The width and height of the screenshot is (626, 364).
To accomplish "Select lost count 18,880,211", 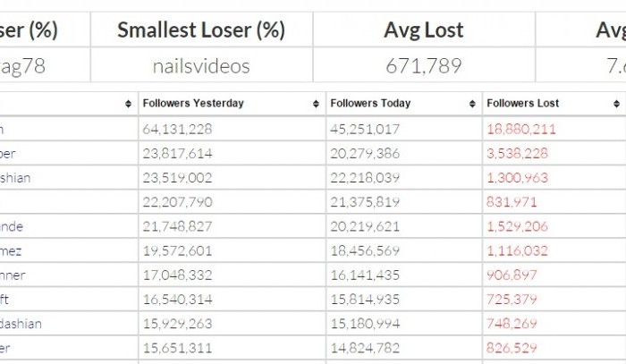I will [521, 130].
